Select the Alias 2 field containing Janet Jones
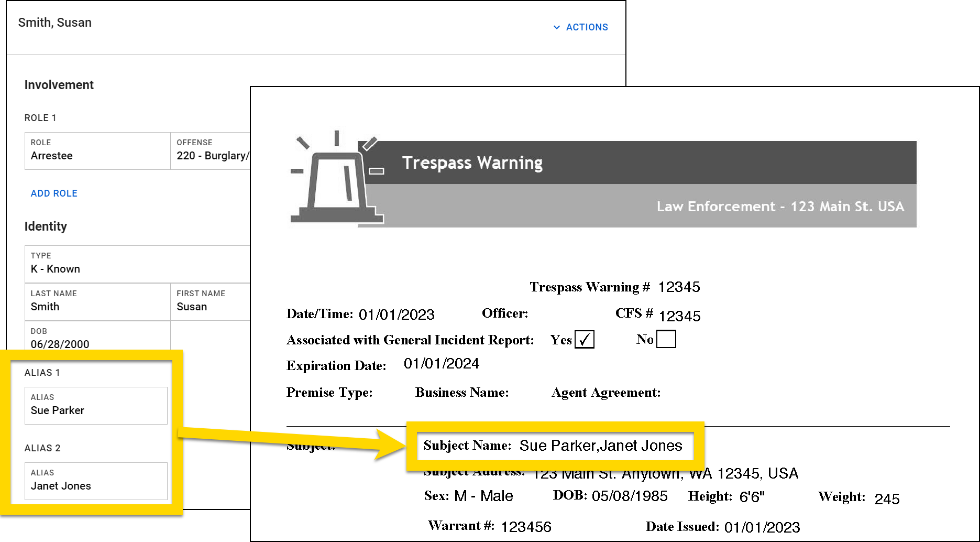 (96, 481)
